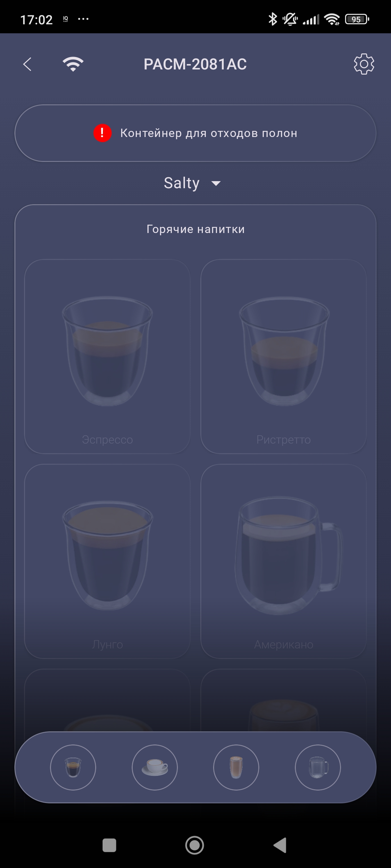Open the settings gear icon
Image resolution: width=391 pixels, height=868 pixels.
click(364, 64)
